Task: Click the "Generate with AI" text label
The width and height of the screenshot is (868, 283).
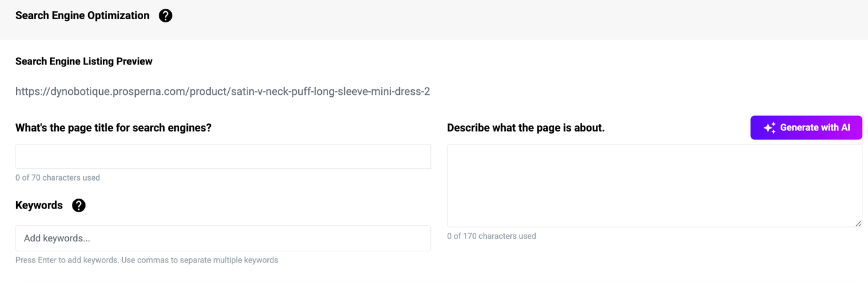Action: (815, 128)
